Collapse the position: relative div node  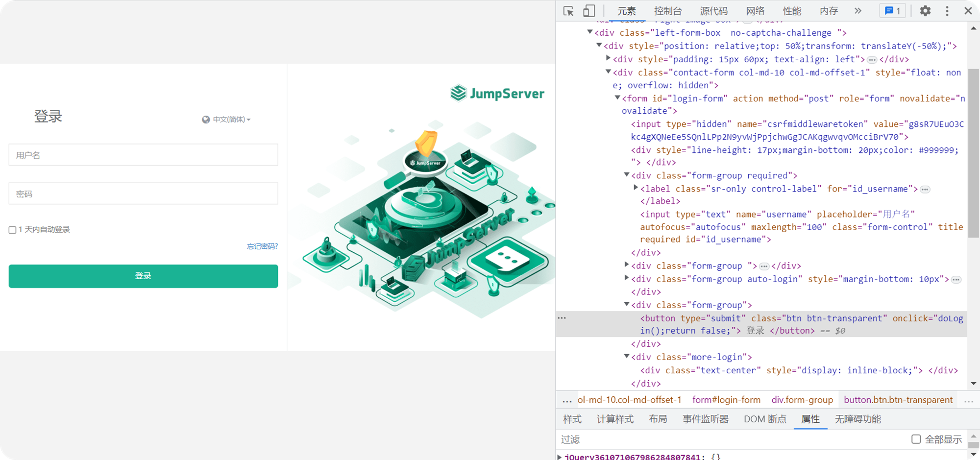pyautogui.click(x=599, y=45)
